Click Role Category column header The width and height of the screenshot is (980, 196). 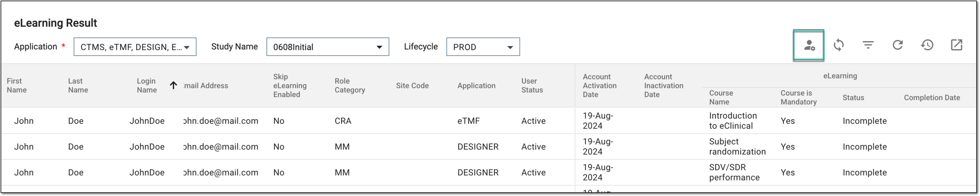[x=350, y=85]
